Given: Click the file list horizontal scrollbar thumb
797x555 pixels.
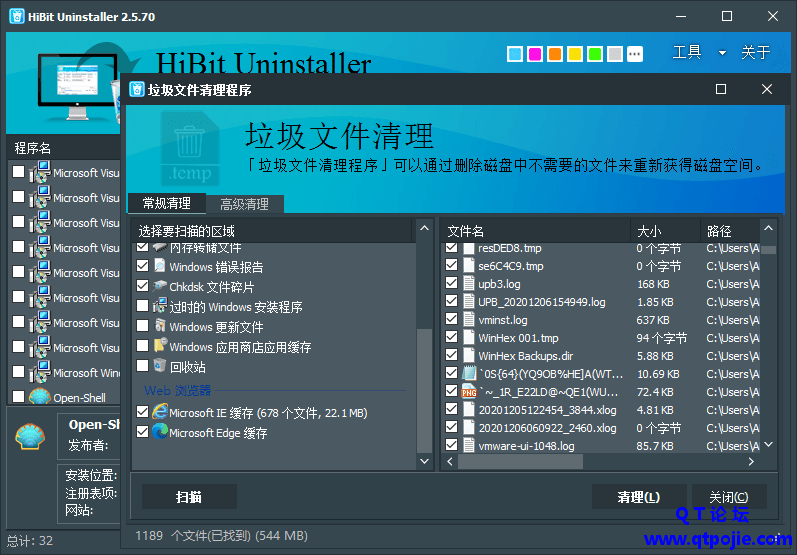Looking at the screenshot, I should pos(520,461).
